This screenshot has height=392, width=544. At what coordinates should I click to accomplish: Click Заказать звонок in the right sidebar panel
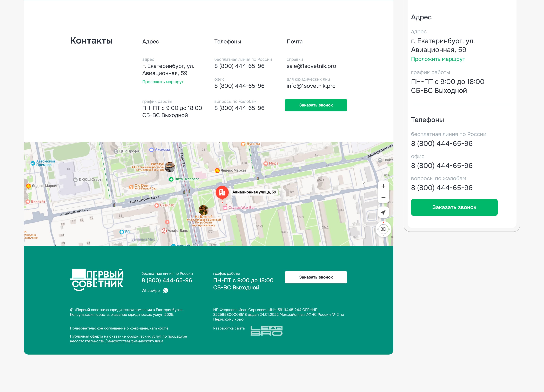coord(454,207)
